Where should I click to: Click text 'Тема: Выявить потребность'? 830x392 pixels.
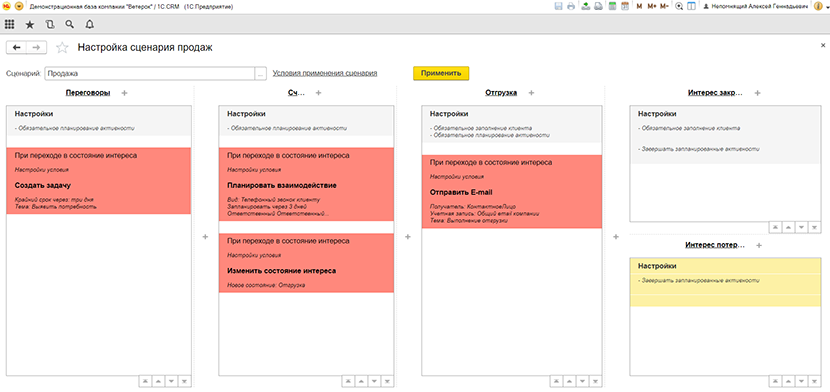click(56, 207)
